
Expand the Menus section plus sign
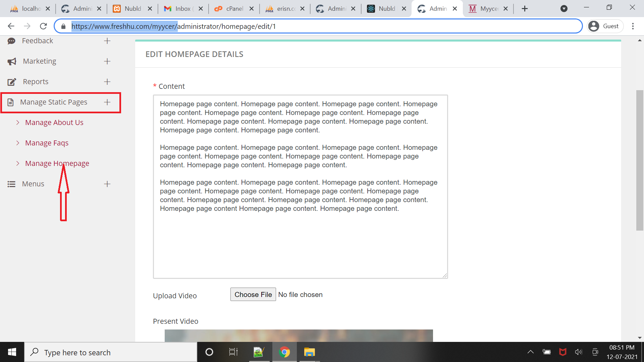pyautogui.click(x=107, y=184)
